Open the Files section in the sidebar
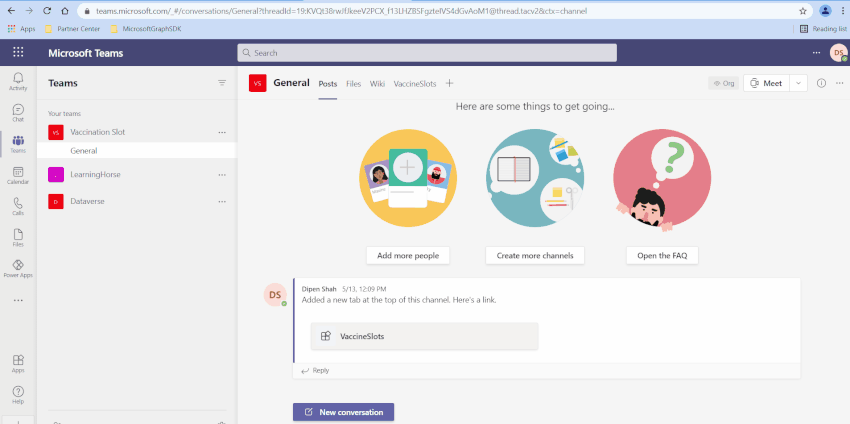This screenshot has height=424, width=850. point(18,237)
